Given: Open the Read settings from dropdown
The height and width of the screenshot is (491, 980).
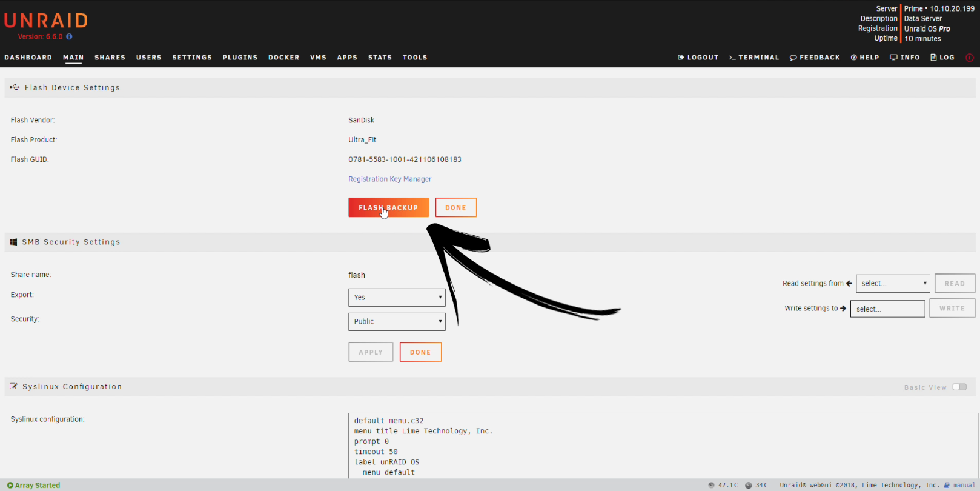Looking at the screenshot, I should coord(893,284).
